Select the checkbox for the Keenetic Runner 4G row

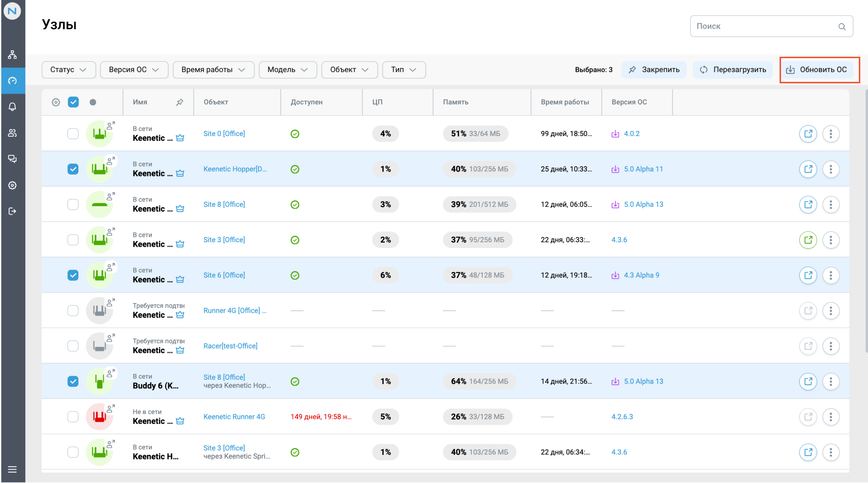(73, 416)
